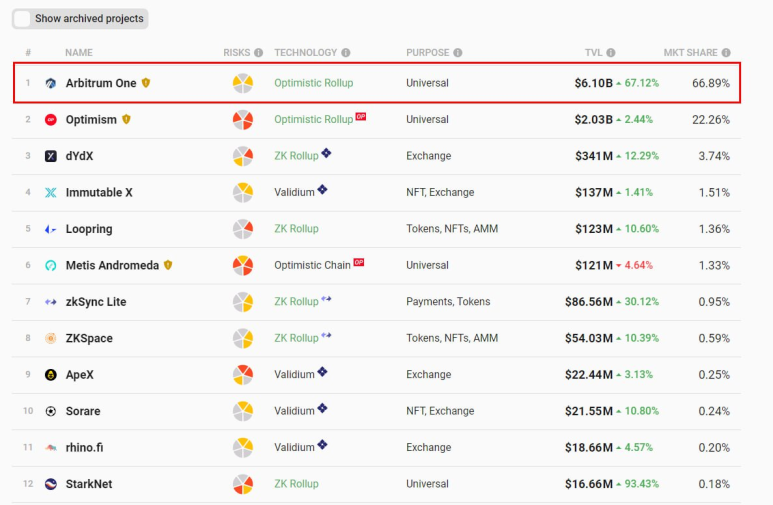Click the MKT SHARE info icon

click(x=726, y=53)
